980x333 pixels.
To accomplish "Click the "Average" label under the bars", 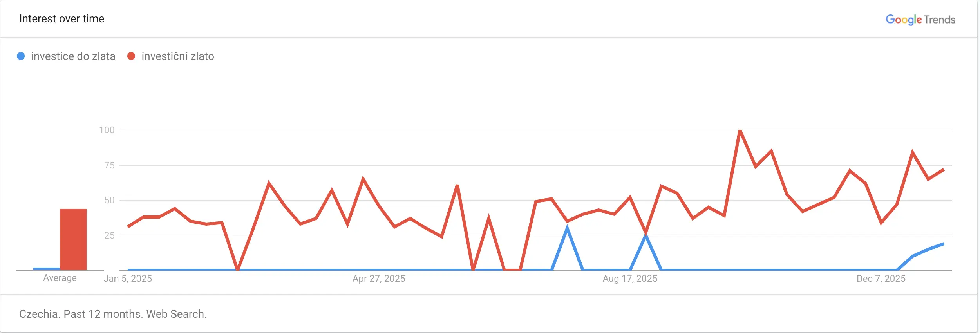I will point(60,278).
